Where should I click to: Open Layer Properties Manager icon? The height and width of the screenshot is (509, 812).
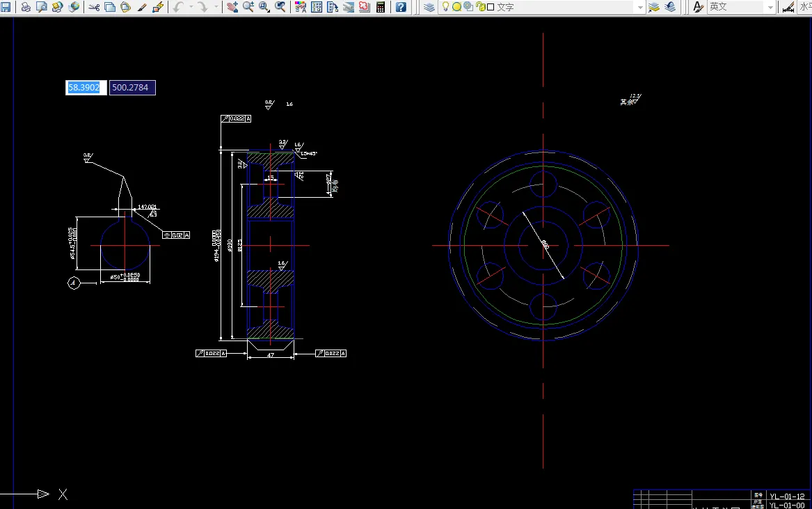429,7
